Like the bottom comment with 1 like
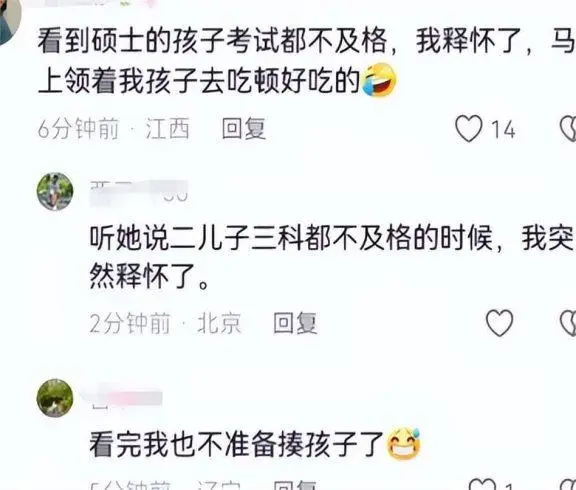Image resolution: width=576 pixels, height=490 pixels. click(x=482, y=484)
